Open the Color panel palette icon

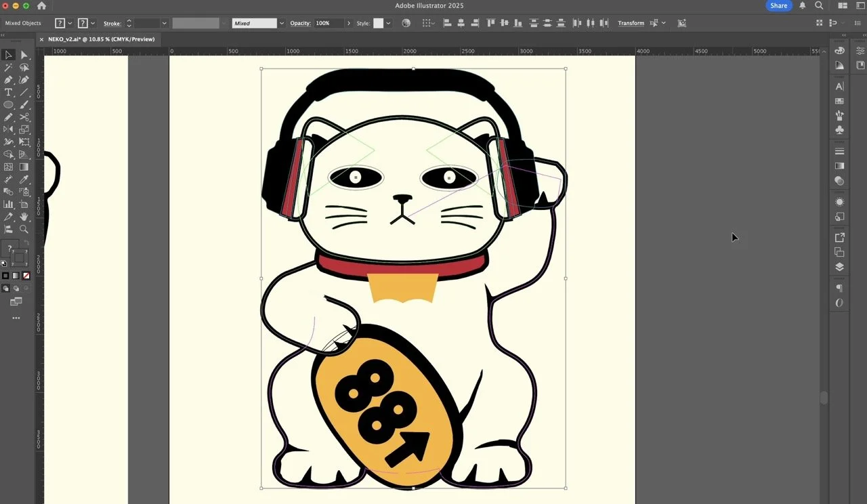(839, 51)
